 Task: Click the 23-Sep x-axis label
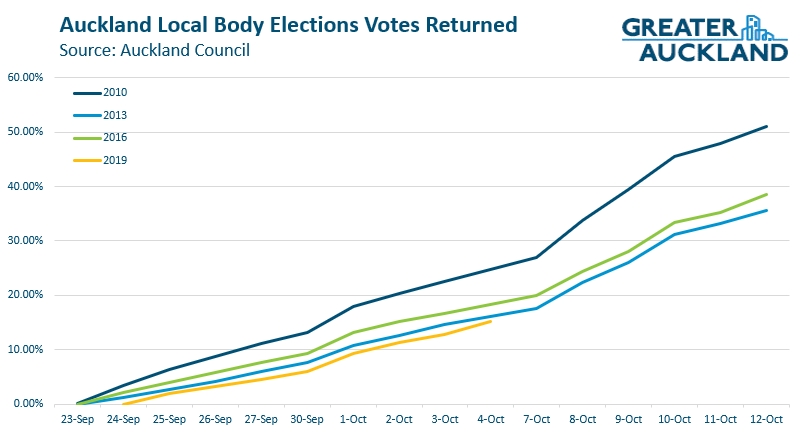click(x=79, y=420)
